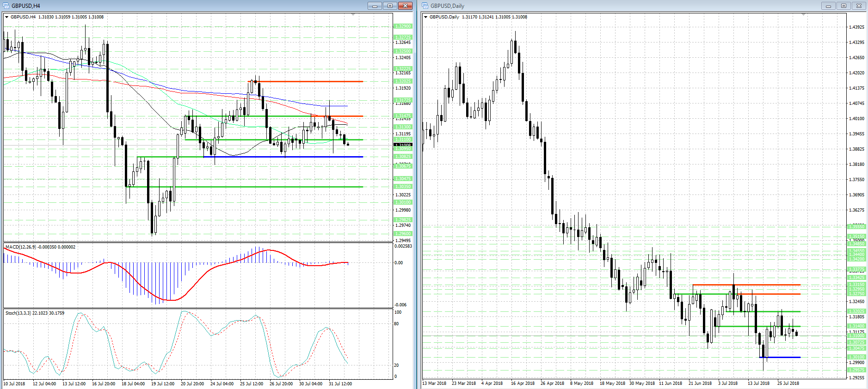
Task: Click the 80 level on the Stochastic scale
Action: coord(396,324)
